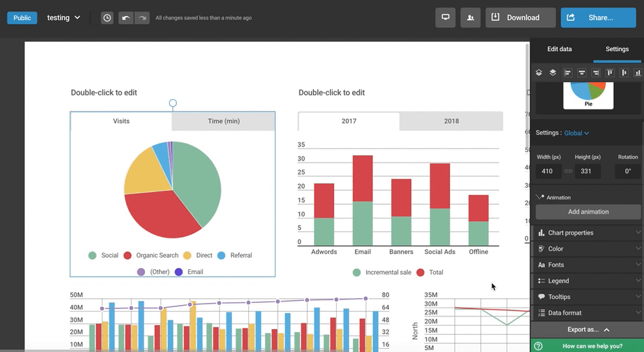Open the Settings Global dropdown

point(576,133)
